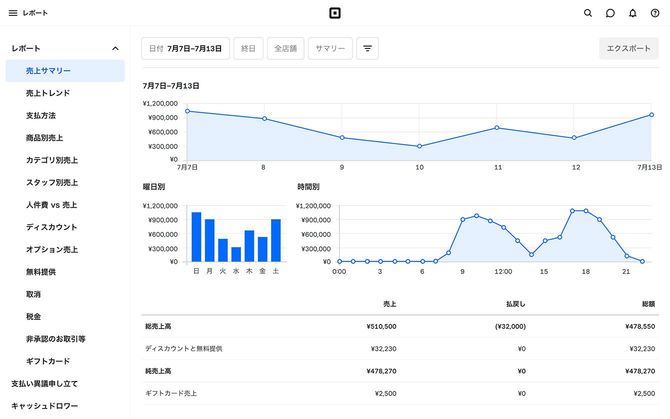Open オプション売上 report
Image resolution: width=670 pixels, height=419 pixels.
(x=52, y=249)
